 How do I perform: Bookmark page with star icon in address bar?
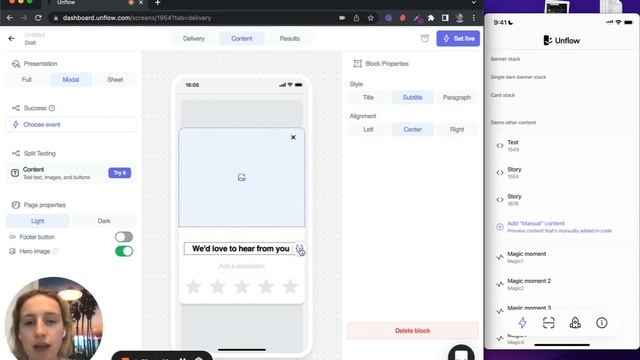point(371,18)
